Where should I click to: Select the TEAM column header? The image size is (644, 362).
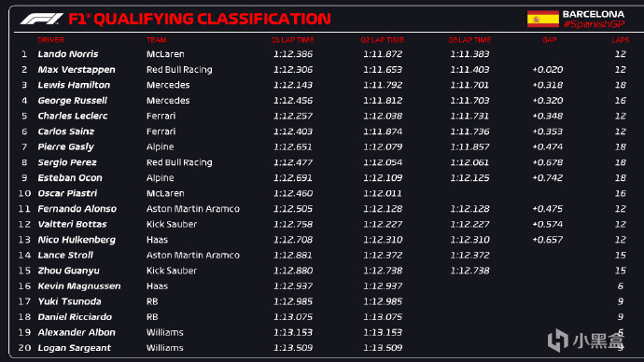pyautogui.click(x=157, y=40)
